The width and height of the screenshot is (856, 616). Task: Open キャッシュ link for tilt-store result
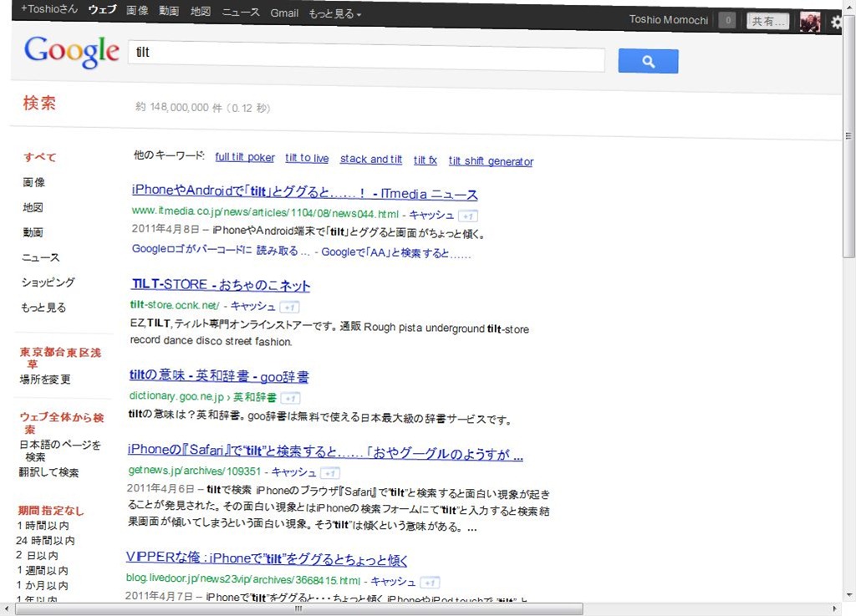pyautogui.click(x=252, y=306)
